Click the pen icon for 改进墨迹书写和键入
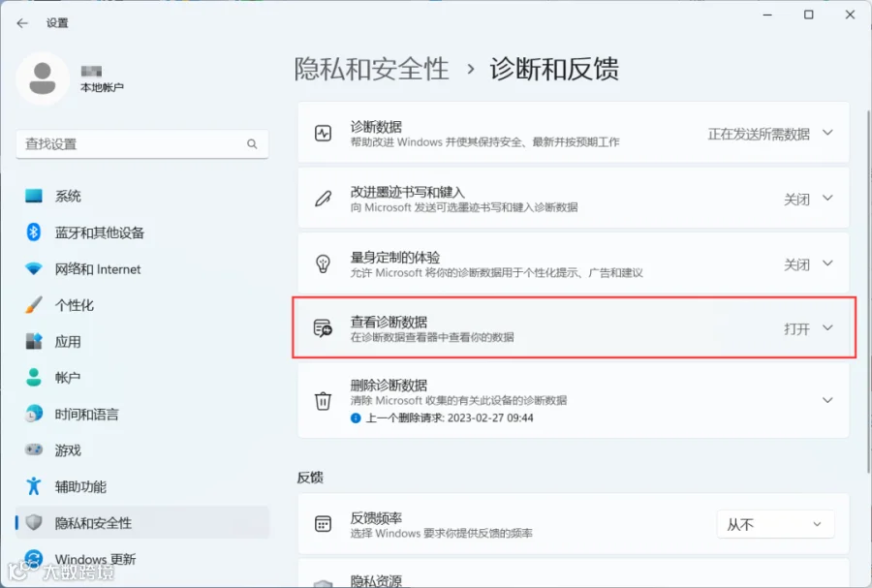The width and height of the screenshot is (872, 588). tap(323, 199)
